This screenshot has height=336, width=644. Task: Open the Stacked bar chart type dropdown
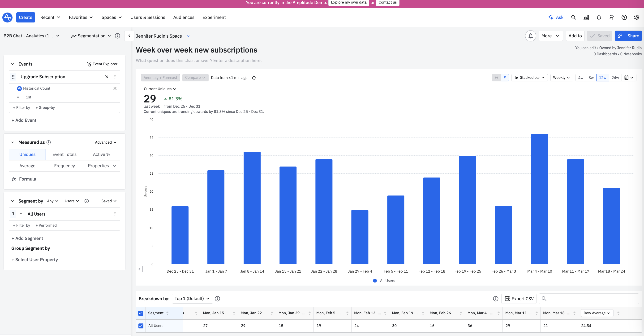tap(529, 78)
